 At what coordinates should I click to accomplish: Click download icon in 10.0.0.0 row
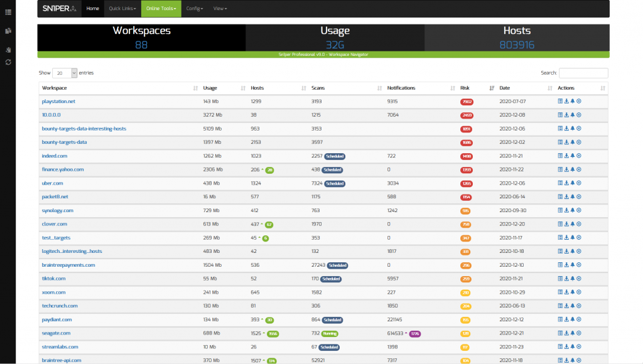coord(566,115)
